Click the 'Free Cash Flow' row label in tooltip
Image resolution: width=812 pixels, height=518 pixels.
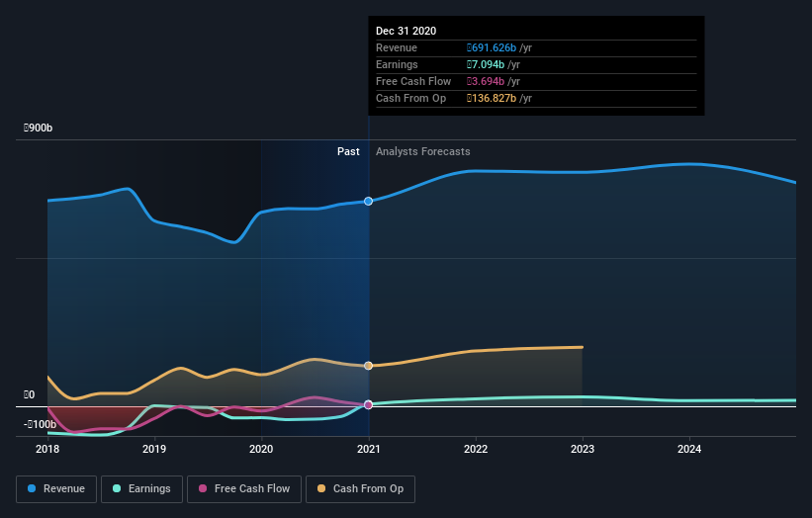[x=413, y=81]
